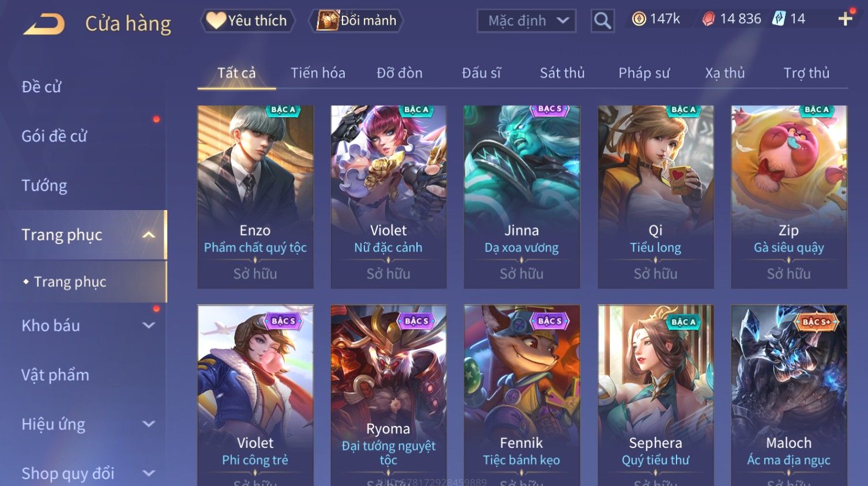
Task: Open Gói đề cử in sidebar
Action: [x=54, y=136]
